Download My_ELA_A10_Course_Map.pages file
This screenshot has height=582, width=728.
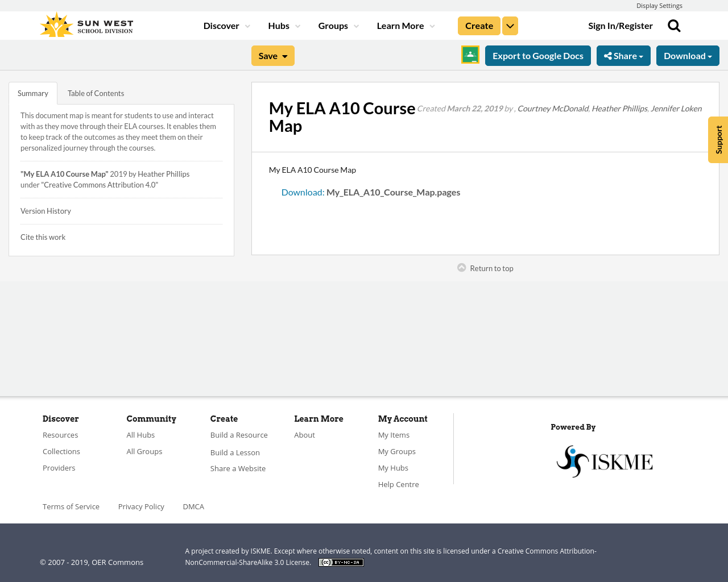pos(393,191)
